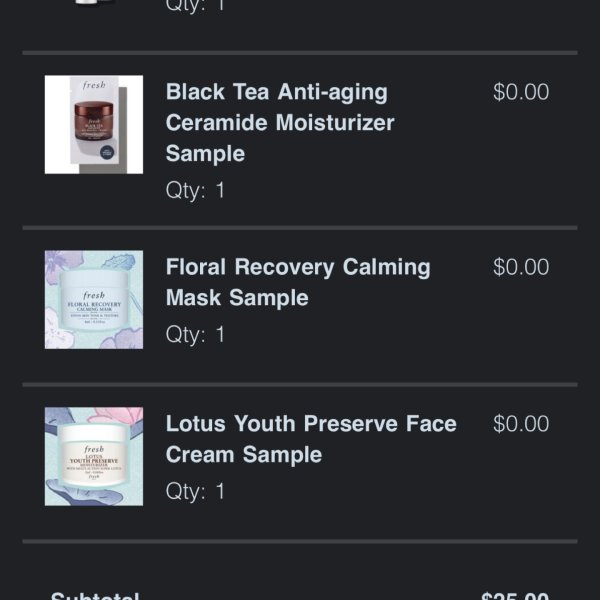The image size is (600, 600).
Task: Click the fresh logo on Black Tea box
Action: [x=94, y=85]
